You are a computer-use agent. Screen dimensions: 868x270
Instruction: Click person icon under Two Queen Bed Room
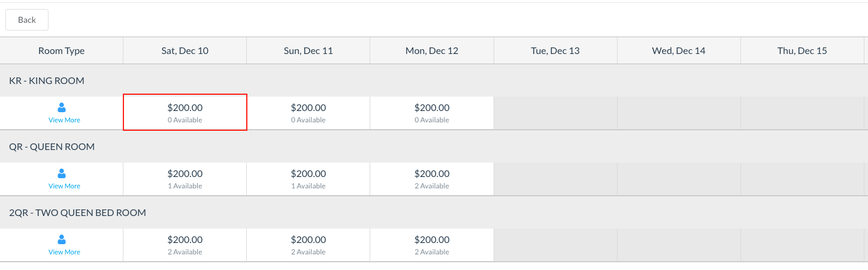coord(61,239)
